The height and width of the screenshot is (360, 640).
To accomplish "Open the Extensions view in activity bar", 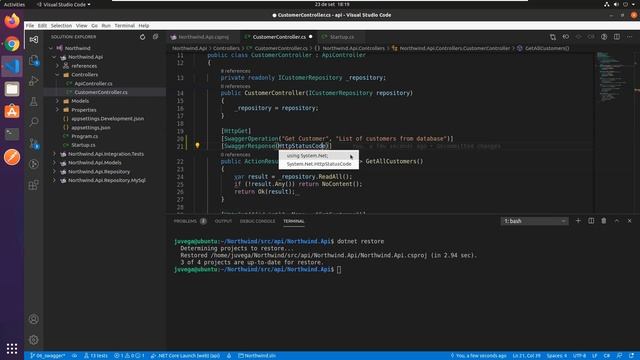I will (34, 185).
